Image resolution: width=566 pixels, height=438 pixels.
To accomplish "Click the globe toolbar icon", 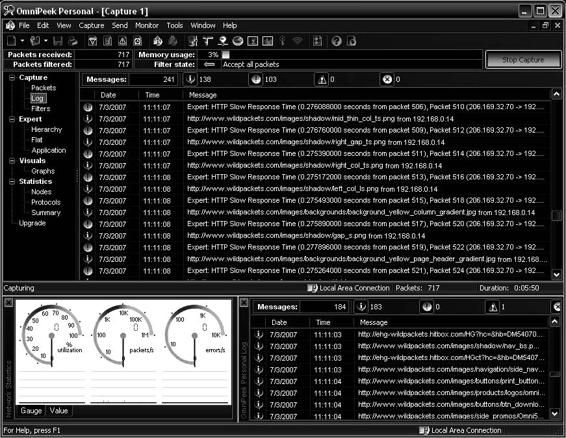I will pos(238,41).
